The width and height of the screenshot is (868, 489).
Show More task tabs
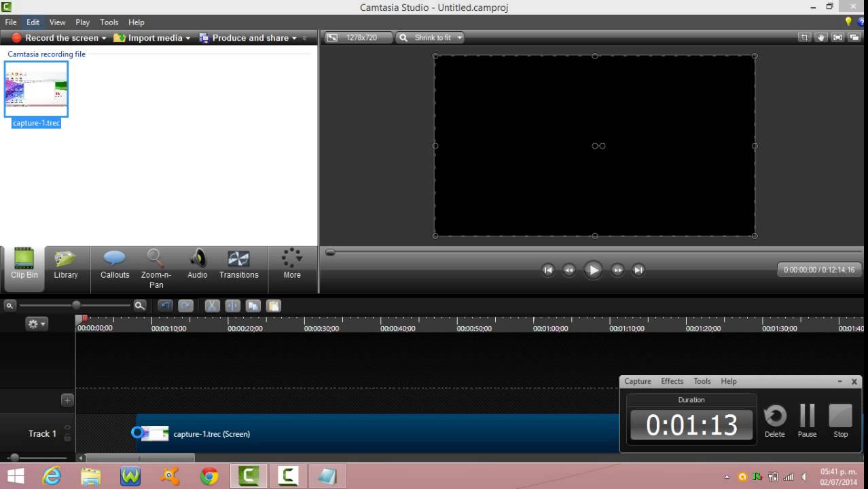(x=292, y=264)
